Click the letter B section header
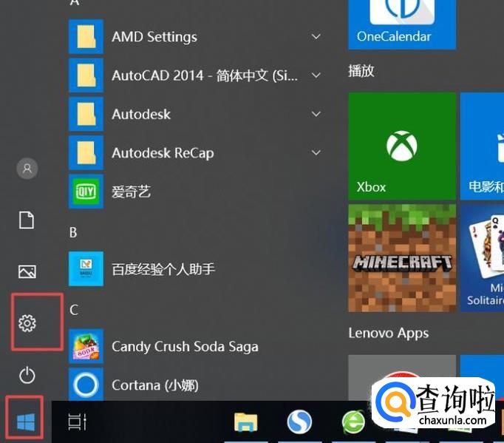 pos(73,232)
